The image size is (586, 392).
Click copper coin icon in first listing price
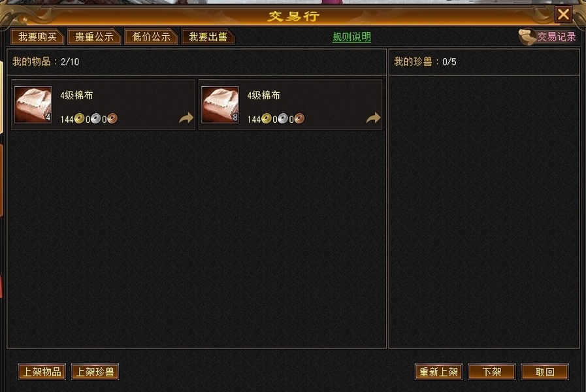click(x=112, y=118)
